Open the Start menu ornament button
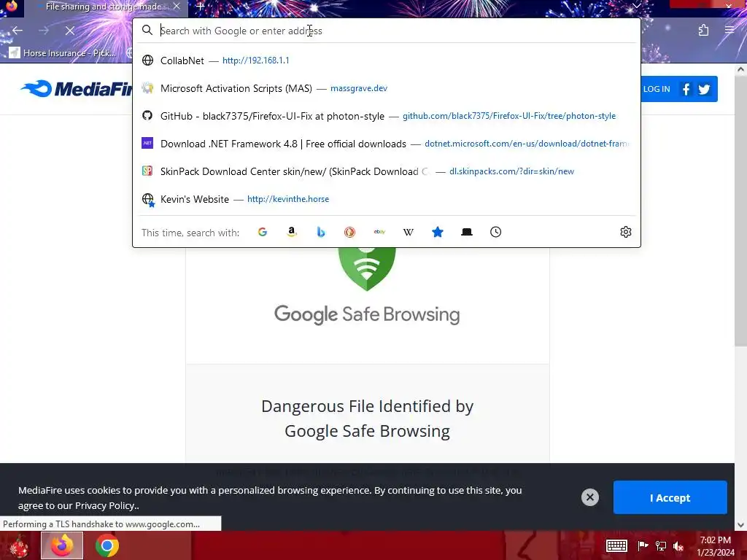 pyautogui.click(x=19, y=545)
